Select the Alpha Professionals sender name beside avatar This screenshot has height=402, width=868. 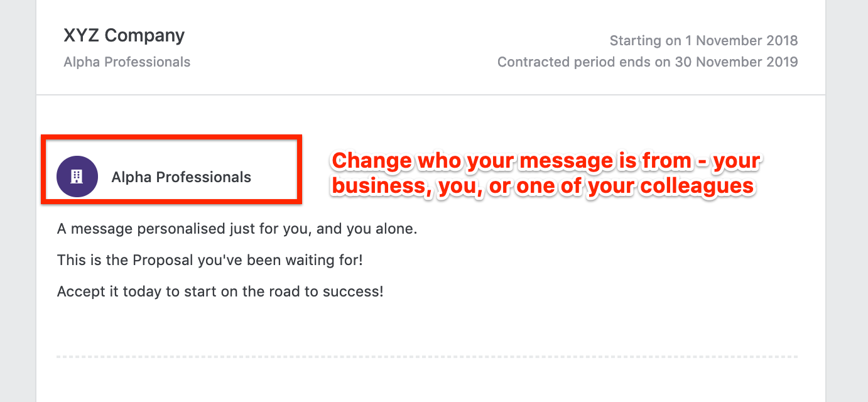coord(181,177)
